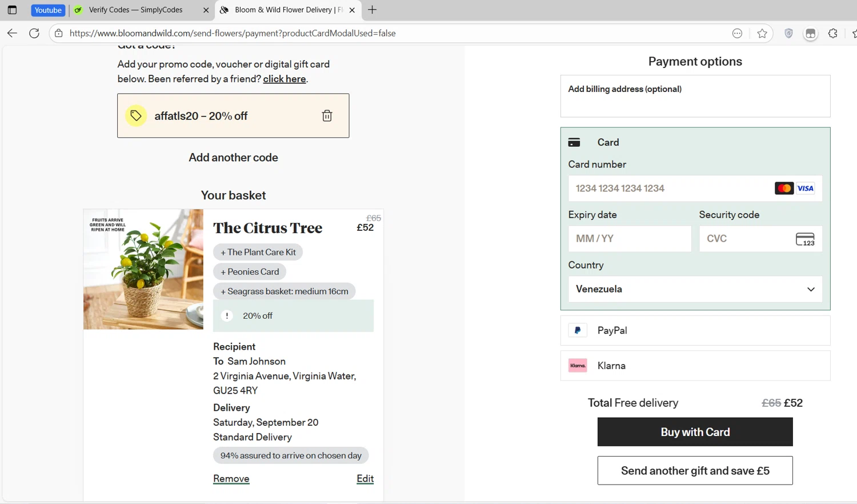Screen dimensions: 857x504
Task: Reload the page with the refresh icon
Action: 34,34
